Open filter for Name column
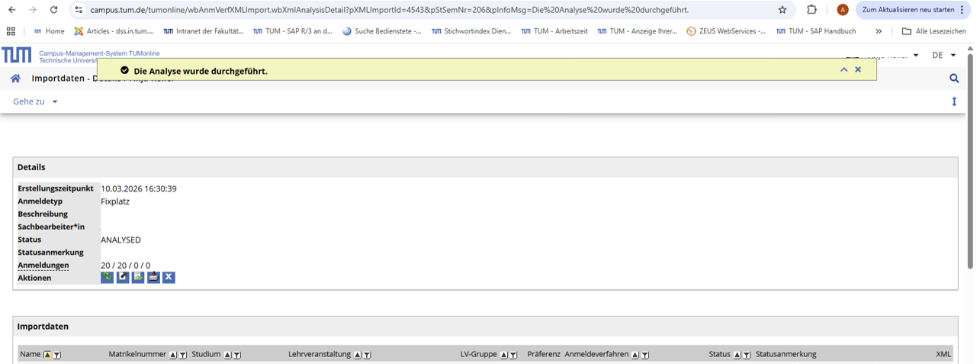 tap(57, 355)
